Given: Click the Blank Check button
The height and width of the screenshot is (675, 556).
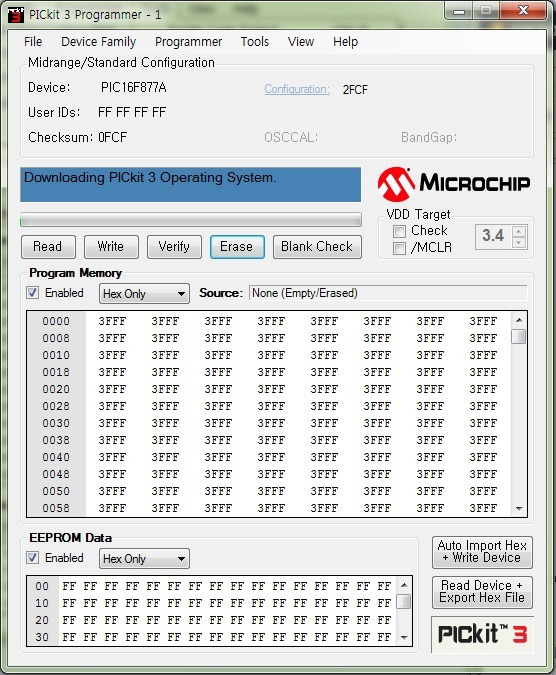Looking at the screenshot, I should (x=317, y=247).
